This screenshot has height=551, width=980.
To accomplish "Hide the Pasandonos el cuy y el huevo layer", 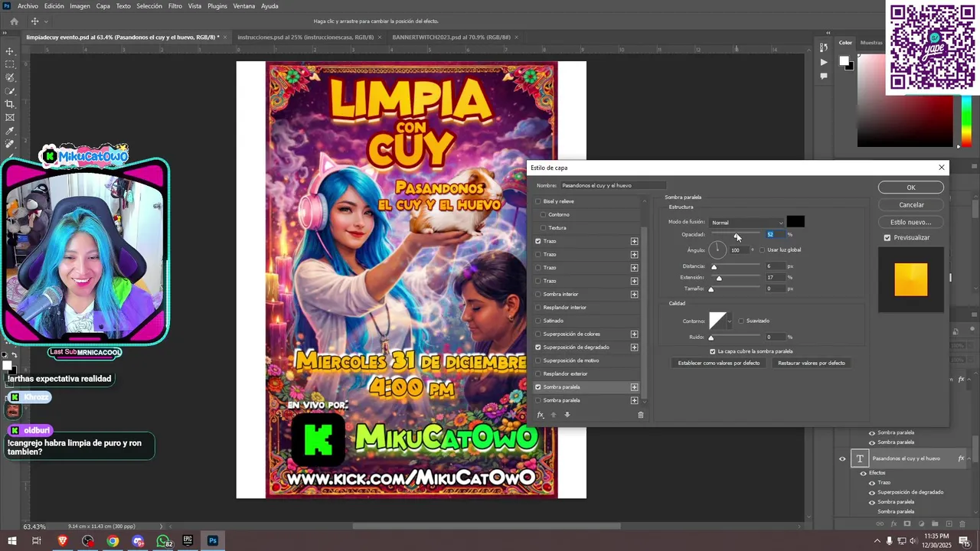I will pos(842,458).
